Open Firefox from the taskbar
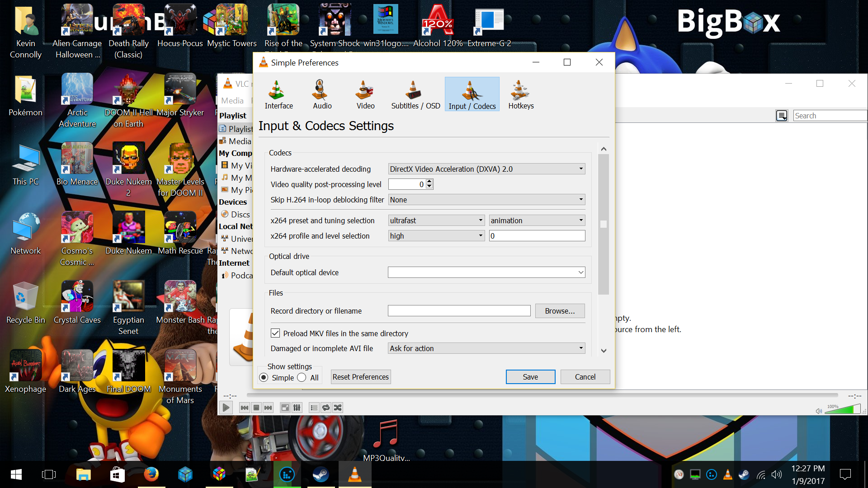Image resolution: width=868 pixels, height=488 pixels. (x=151, y=474)
